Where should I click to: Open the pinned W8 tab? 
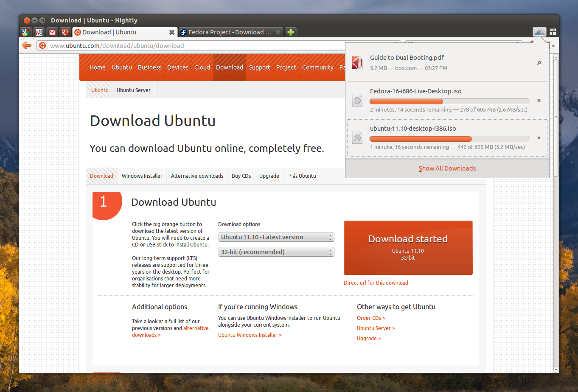(x=39, y=32)
